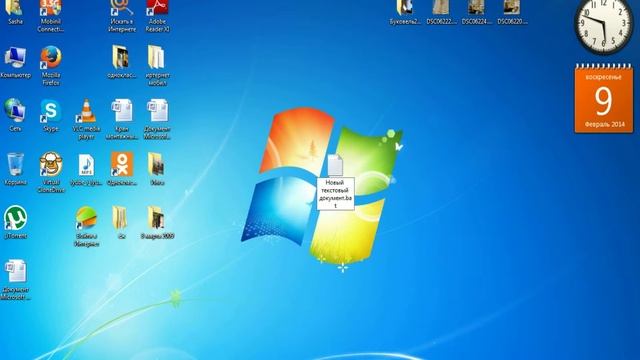
Task: Select the DSC06220 image thumbnail
Action: (512, 12)
